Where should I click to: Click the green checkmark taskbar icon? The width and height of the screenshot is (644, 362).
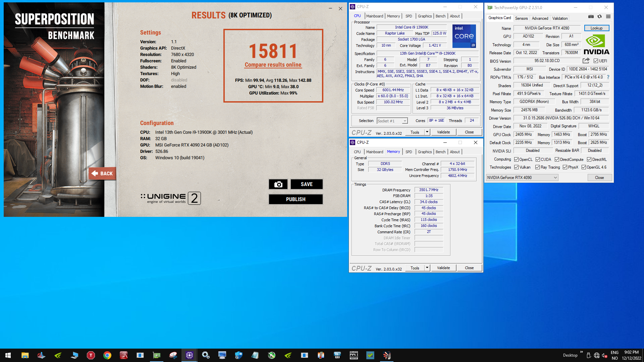pyautogui.click(x=370, y=355)
